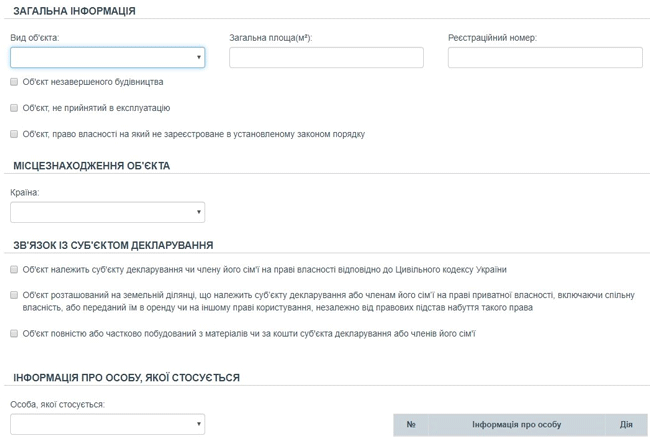Viewport: 650px width, 445px height.
Task: Click "ІНФОРМАЦІЯ ПРО ОСОБУ, ЯКОЇ СТОСУЄТЬСЯ" heading
Action: click(126, 377)
